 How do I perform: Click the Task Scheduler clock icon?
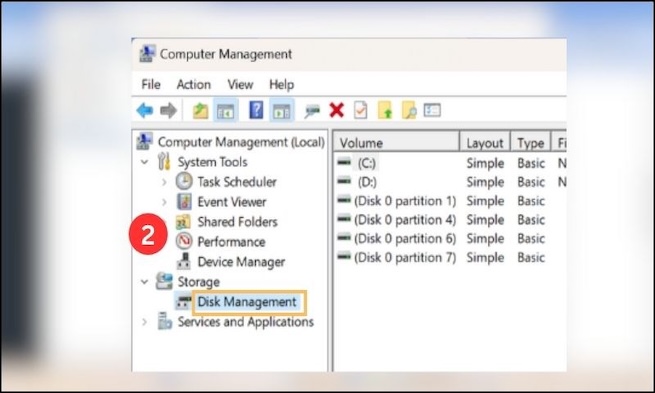coord(184,182)
